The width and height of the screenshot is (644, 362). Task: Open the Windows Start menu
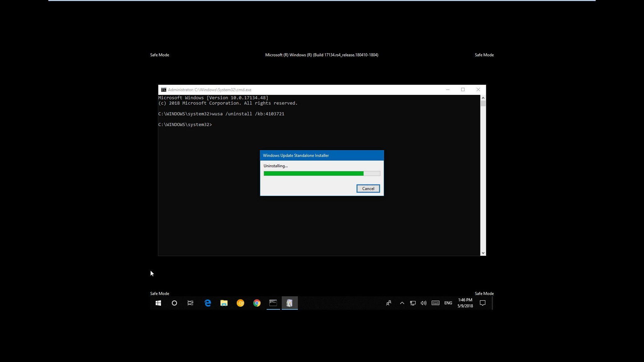click(x=158, y=303)
